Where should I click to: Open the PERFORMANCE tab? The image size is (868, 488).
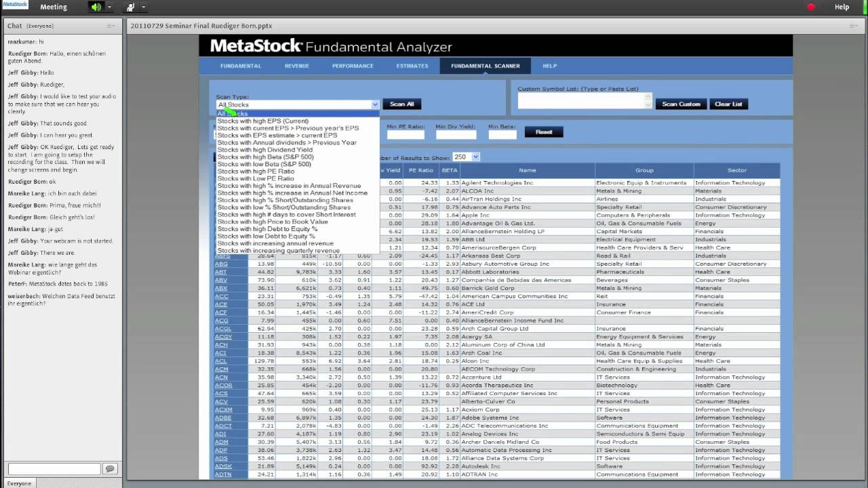353,66
